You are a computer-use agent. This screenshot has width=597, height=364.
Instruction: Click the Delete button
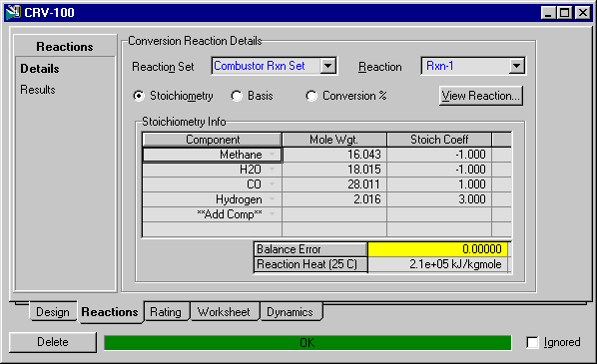53,342
